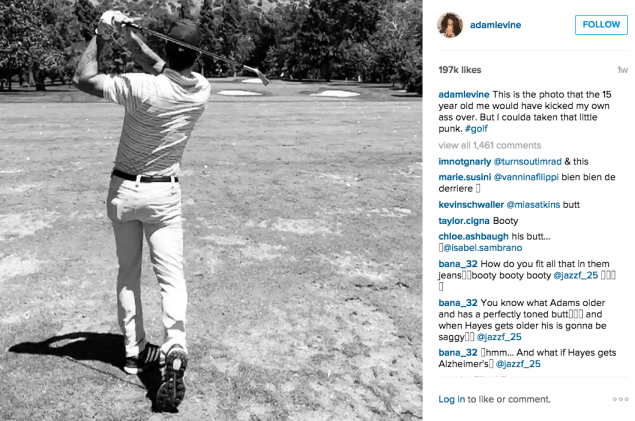
Task: Click the adamlevine profile avatar
Action: [x=450, y=25]
